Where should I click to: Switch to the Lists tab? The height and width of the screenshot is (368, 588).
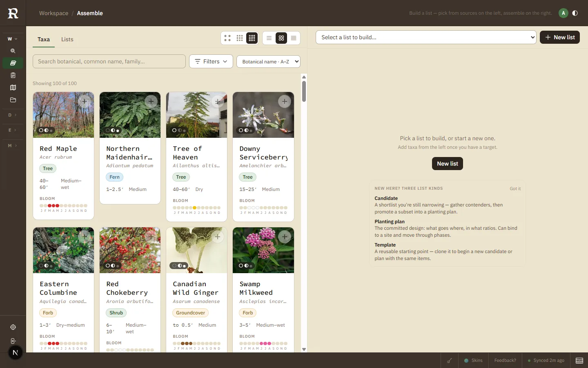67,39
